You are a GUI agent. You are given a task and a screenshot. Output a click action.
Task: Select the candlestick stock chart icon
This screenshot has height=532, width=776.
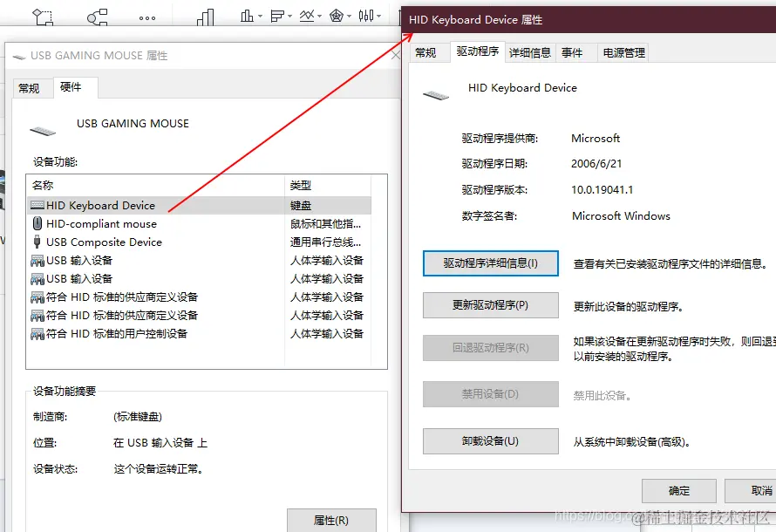[366, 16]
